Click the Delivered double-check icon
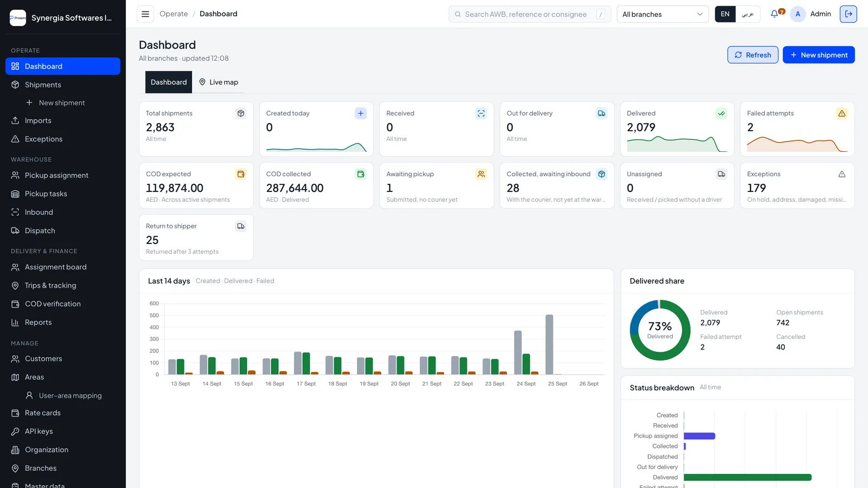The width and height of the screenshot is (868, 488). pyautogui.click(x=722, y=113)
